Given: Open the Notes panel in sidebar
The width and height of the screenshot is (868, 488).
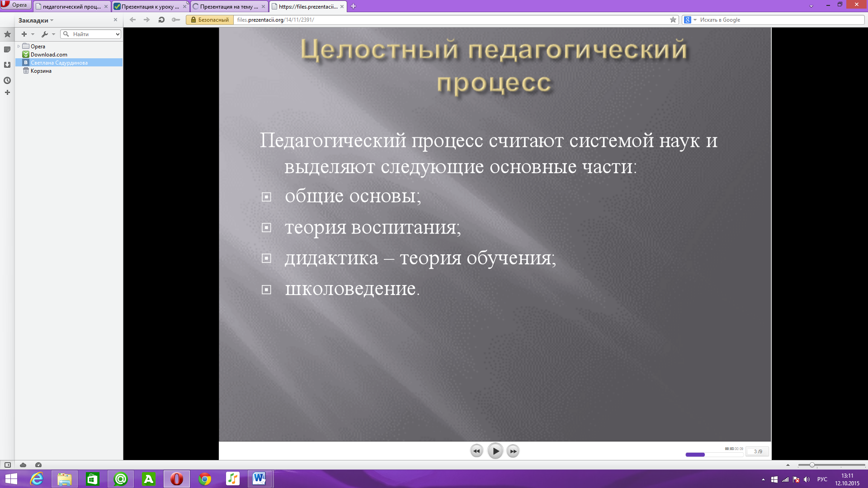Looking at the screenshot, I should (7, 50).
